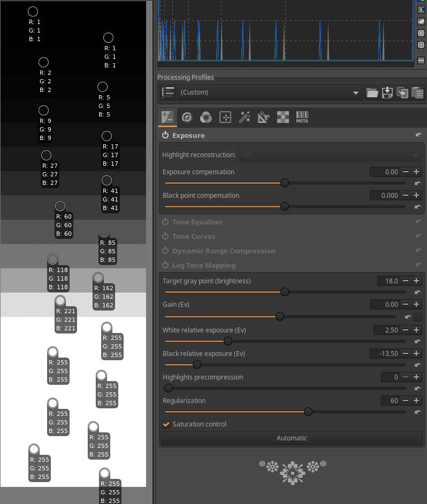The width and height of the screenshot is (427, 504).
Task: Expand the Dynamic Range Compression section
Action: (x=224, y=251)
